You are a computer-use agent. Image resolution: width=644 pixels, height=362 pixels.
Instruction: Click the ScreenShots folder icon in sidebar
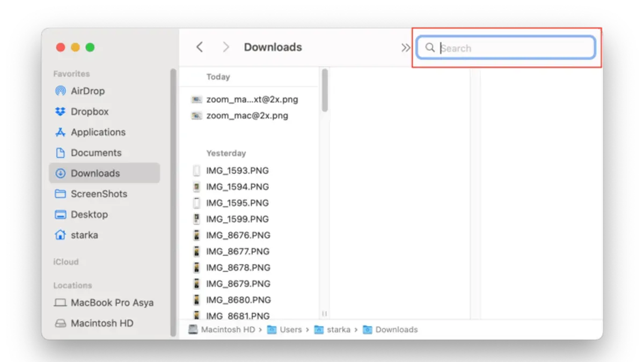click(61, 194)
